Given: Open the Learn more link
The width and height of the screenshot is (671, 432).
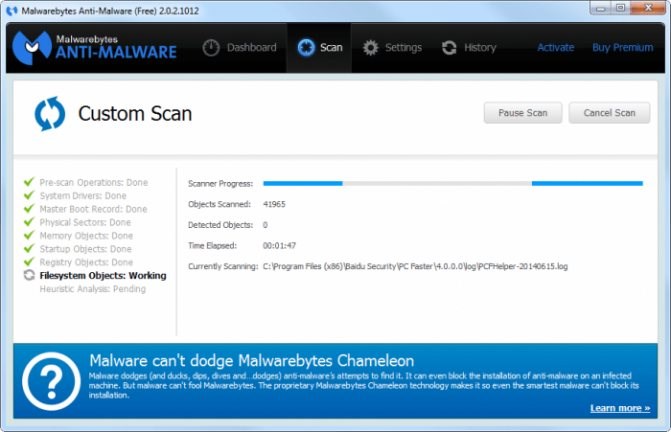Looking at the screenshot, I should [620, 408].
